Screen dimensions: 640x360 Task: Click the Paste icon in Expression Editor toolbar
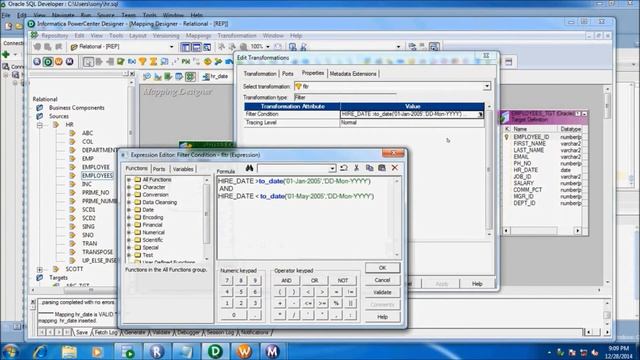click(x=382, y=168)
